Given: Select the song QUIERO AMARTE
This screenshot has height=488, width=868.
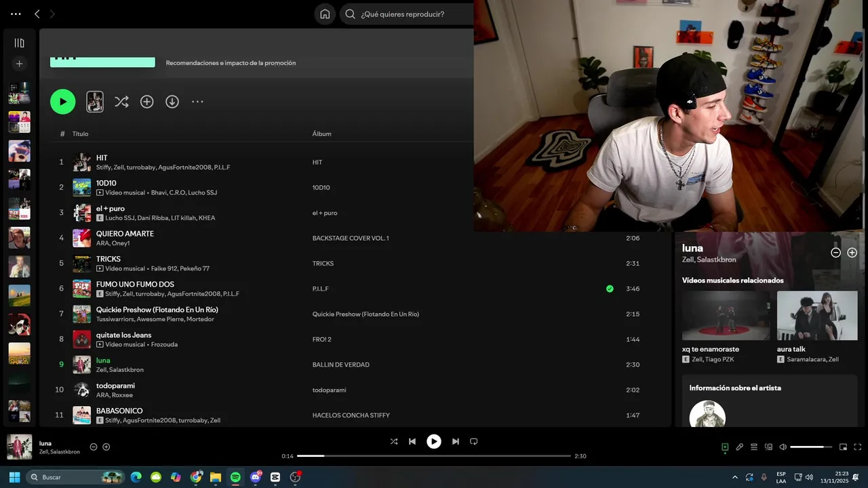Looking at the screenshot, I should pyautogui.click(x=125, y=234).
